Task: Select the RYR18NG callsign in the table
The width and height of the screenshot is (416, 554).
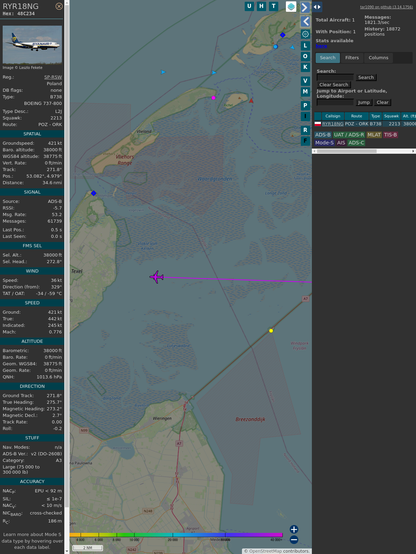Action: [333, 124]
